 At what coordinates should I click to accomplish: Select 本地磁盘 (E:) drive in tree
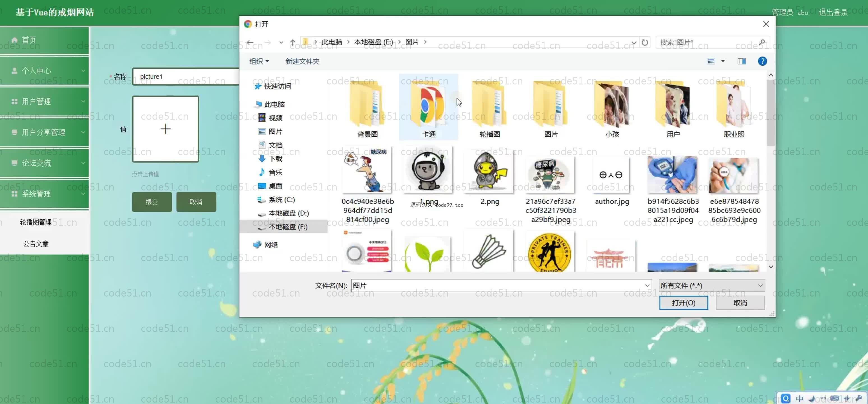[x=283, y=227]
